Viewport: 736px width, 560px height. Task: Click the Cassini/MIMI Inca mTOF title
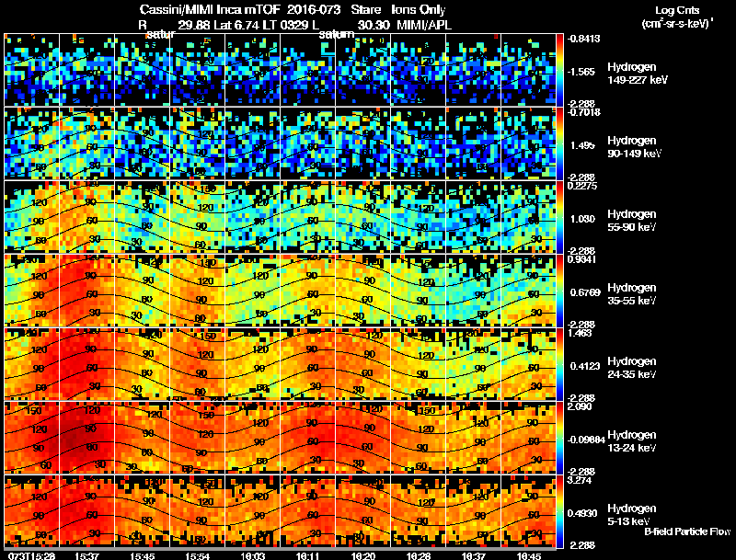210,9
